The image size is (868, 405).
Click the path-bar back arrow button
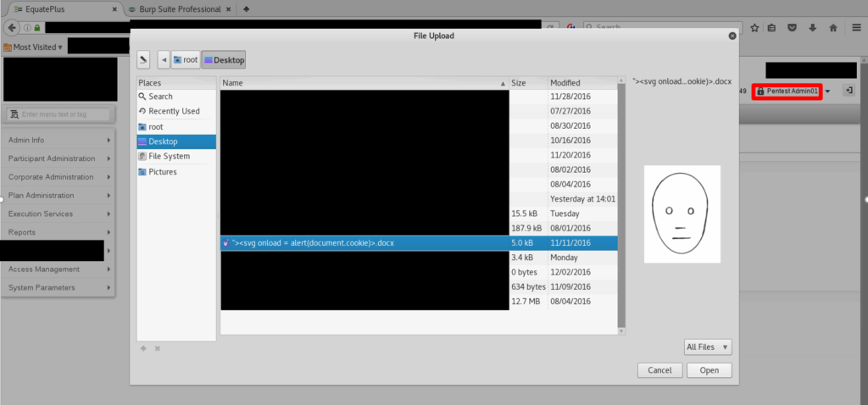[164, 60]
